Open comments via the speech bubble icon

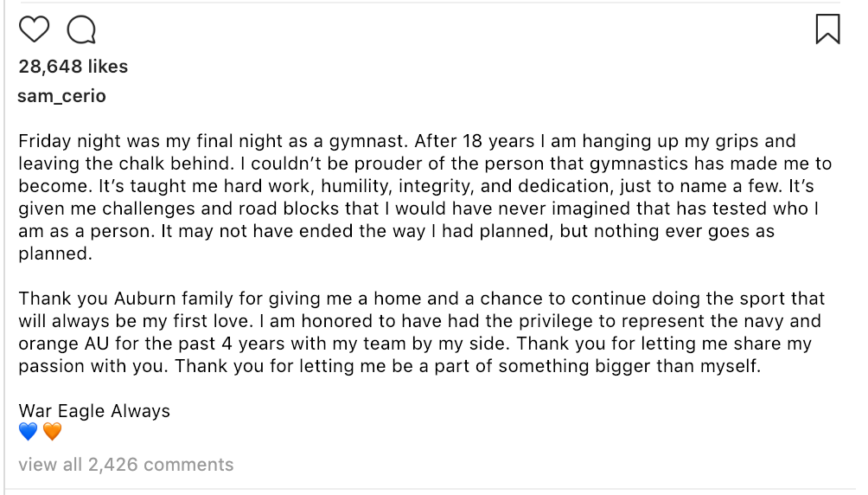(x=81, y=29)
